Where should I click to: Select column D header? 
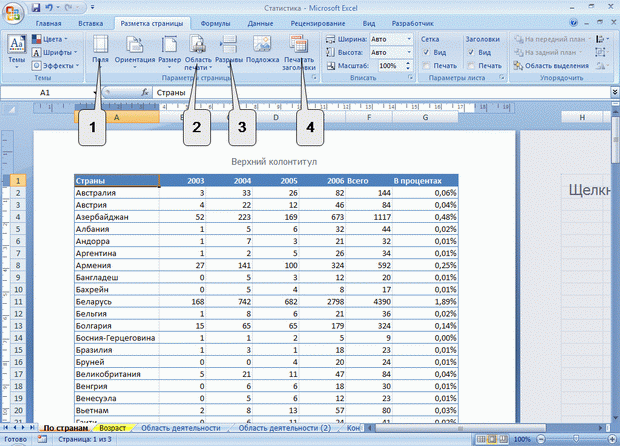click(x=276, y=117)
